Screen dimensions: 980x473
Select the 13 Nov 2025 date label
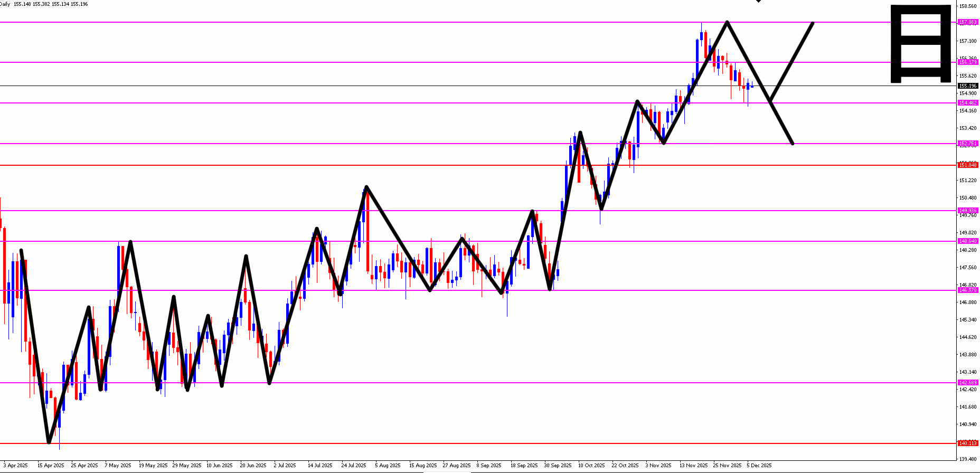[x=693, y=466]
